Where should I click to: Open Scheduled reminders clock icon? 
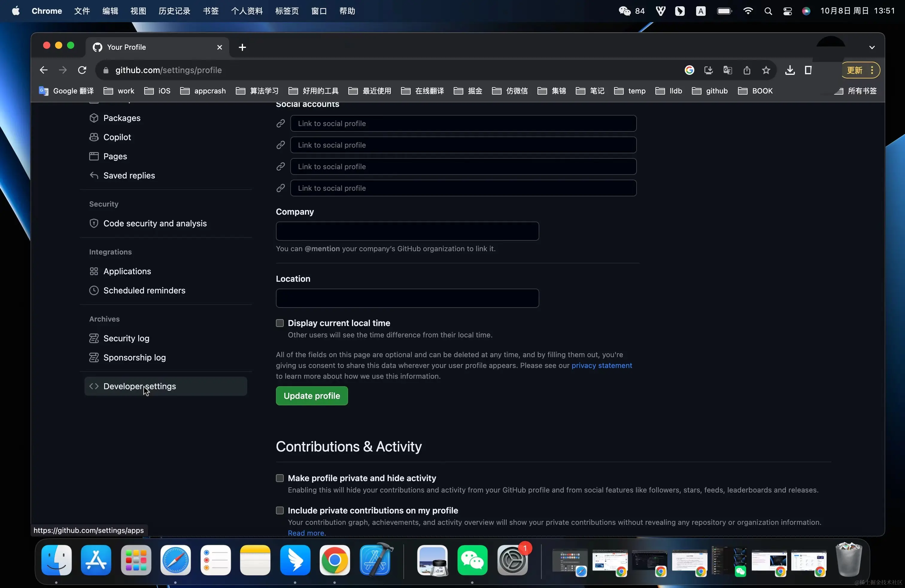[94, 291]
